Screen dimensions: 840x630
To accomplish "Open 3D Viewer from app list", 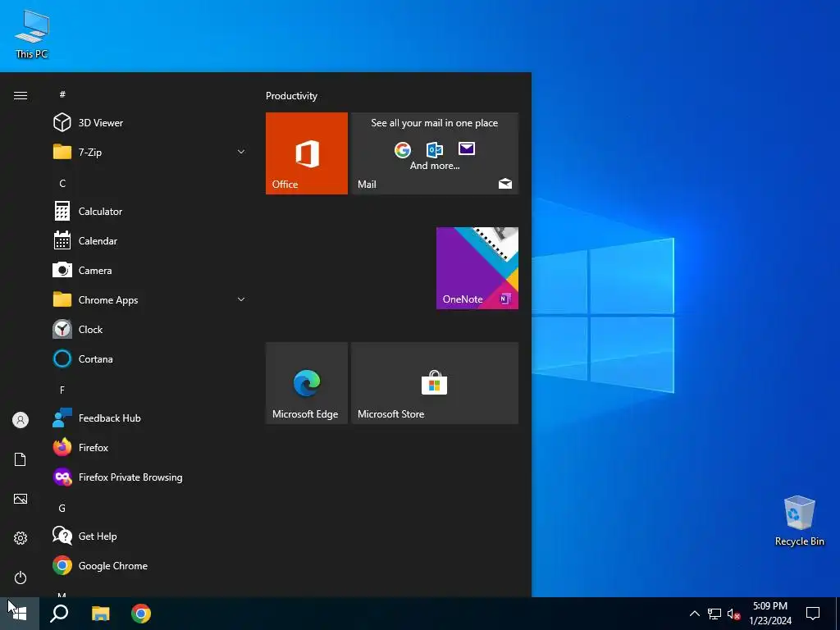I will [150, 123].
